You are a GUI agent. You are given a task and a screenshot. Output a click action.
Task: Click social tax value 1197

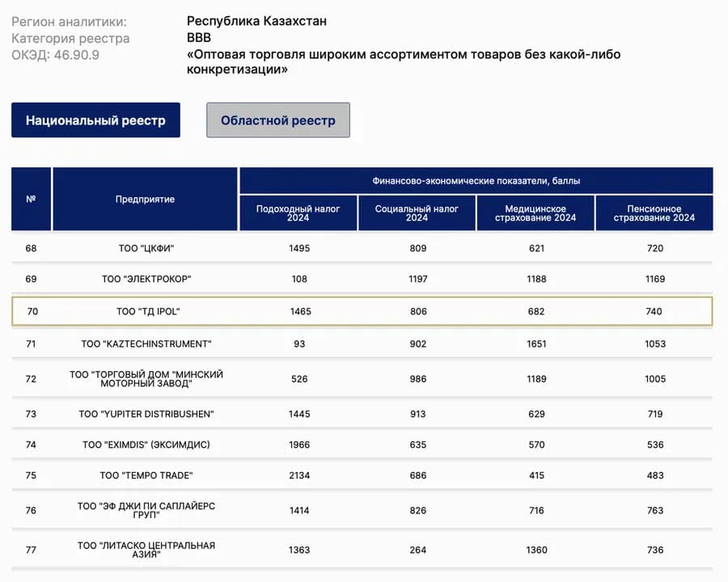418,279
